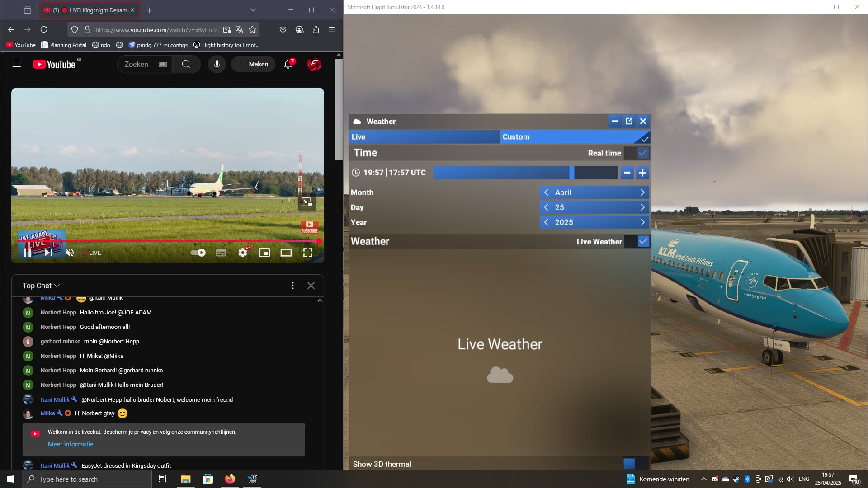
Task: Select the Live tab in Weather panel
Action: [425, 137]
